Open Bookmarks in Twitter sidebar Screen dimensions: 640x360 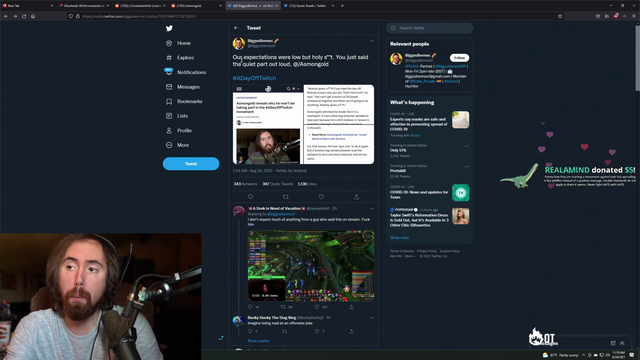184,101
